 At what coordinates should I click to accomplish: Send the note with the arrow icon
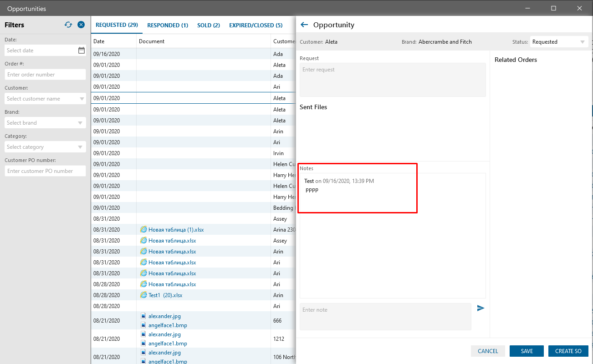click(x=481, y=308)
